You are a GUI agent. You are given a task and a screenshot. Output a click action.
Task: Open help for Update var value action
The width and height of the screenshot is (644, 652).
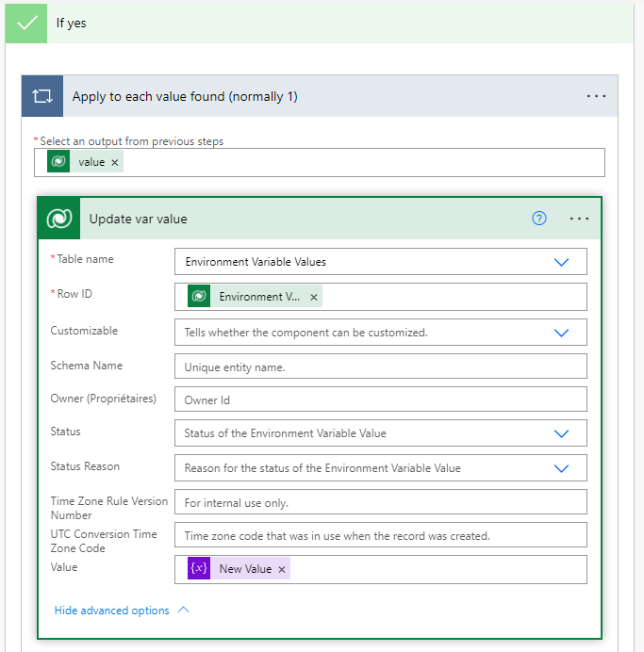539,219
